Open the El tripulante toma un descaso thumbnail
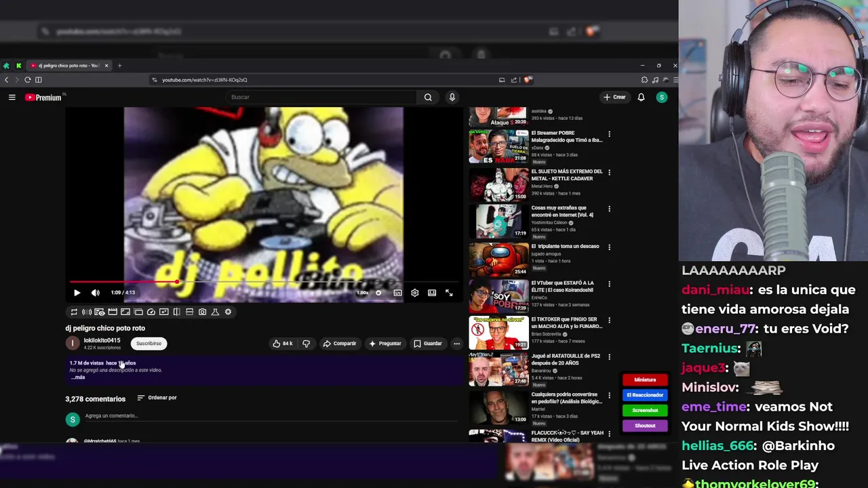The width and height of the screenshot is (868, 488). [x=498, y=259]
